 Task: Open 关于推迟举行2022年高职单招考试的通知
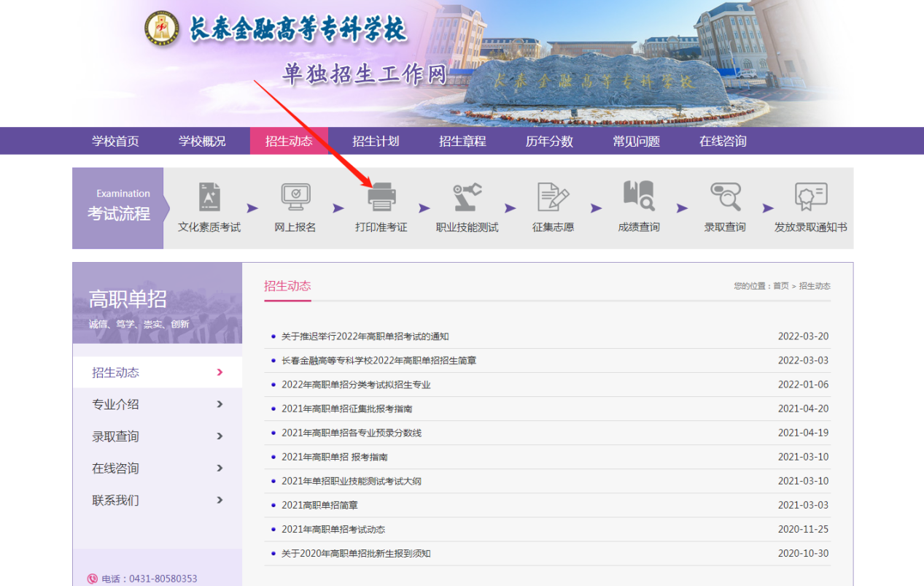(x=365, y=336)
